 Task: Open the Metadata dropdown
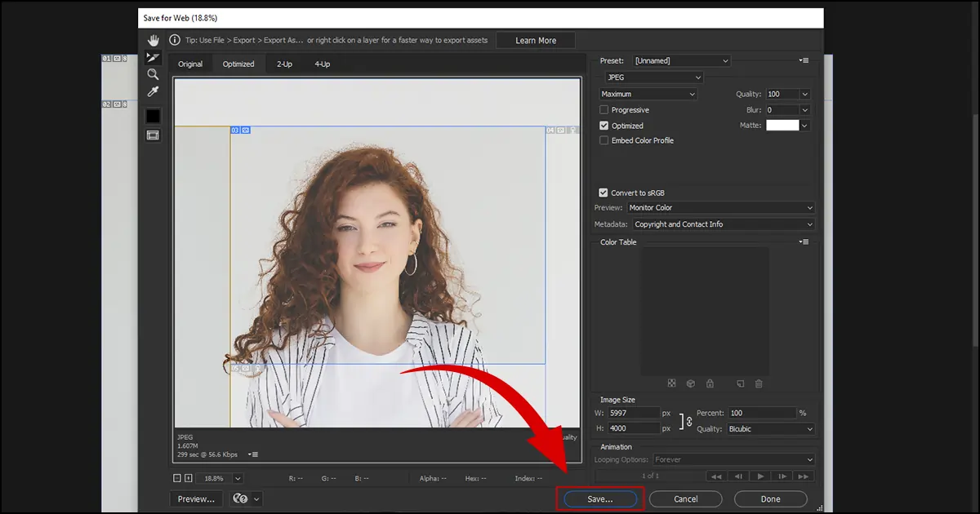point(722,224)
